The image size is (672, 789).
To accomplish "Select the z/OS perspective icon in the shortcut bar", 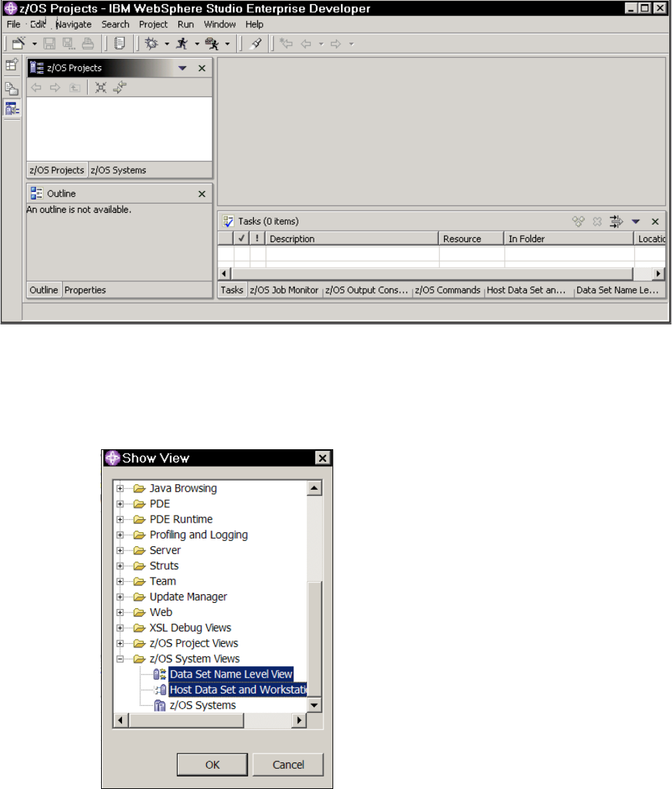I will 10,108.
